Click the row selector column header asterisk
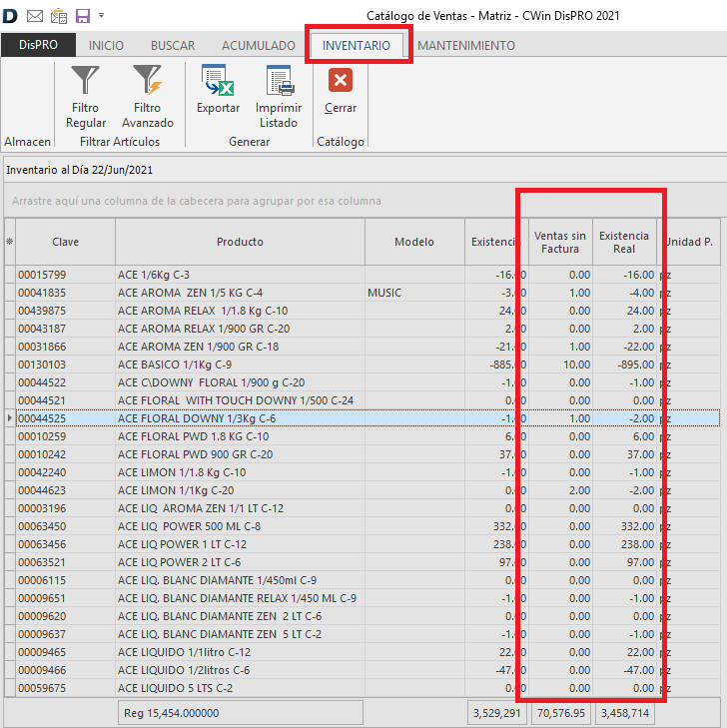This screenshot has height=728, width=727. pyautogui.click(x=9, y=242)
